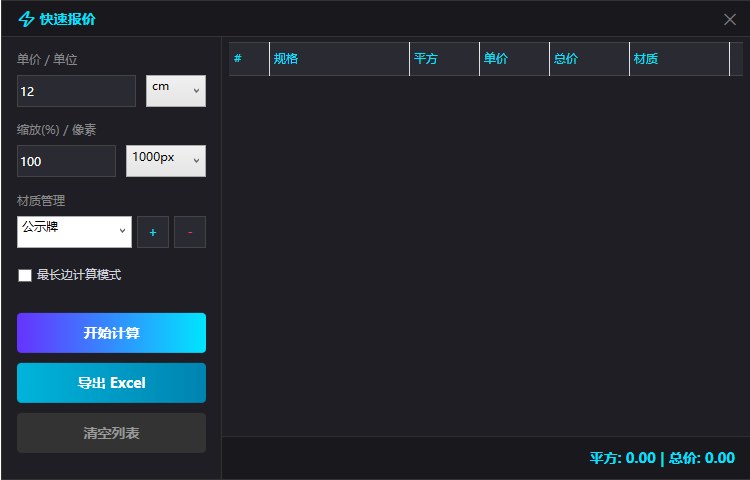
Task: Add a material with the plus button
Action: click(x=153, y=232)
